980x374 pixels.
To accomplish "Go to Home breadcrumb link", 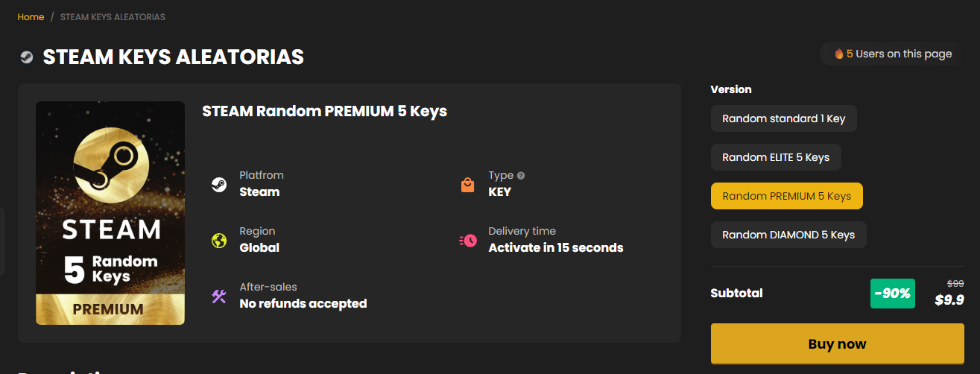I will pos(31,16).
